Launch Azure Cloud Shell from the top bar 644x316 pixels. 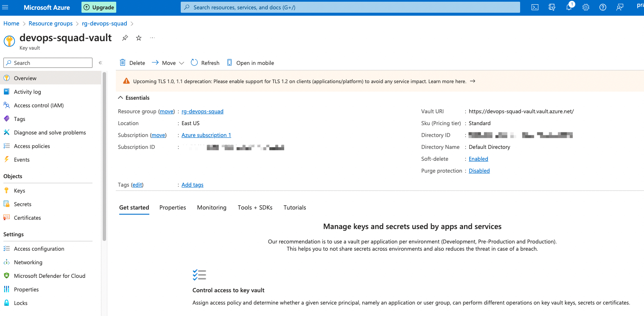(535, 7)
